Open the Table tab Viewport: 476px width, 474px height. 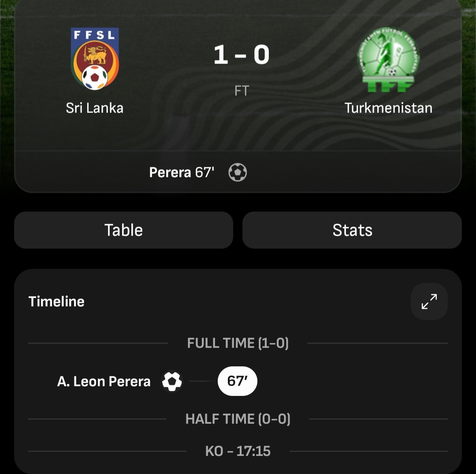[123, 230]
